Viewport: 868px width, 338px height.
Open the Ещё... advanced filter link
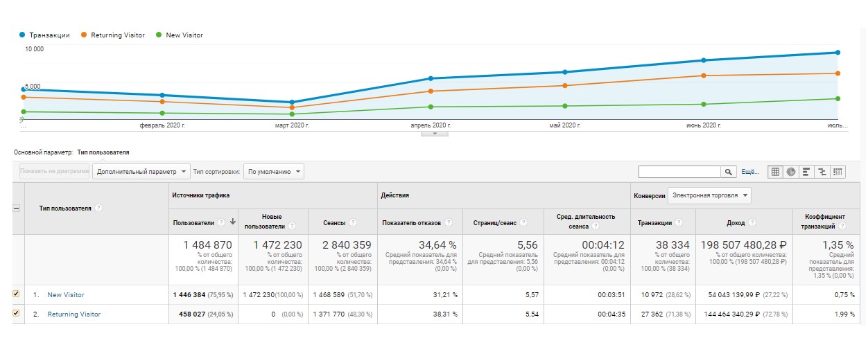pyautogui.click(x=750, y=172)
